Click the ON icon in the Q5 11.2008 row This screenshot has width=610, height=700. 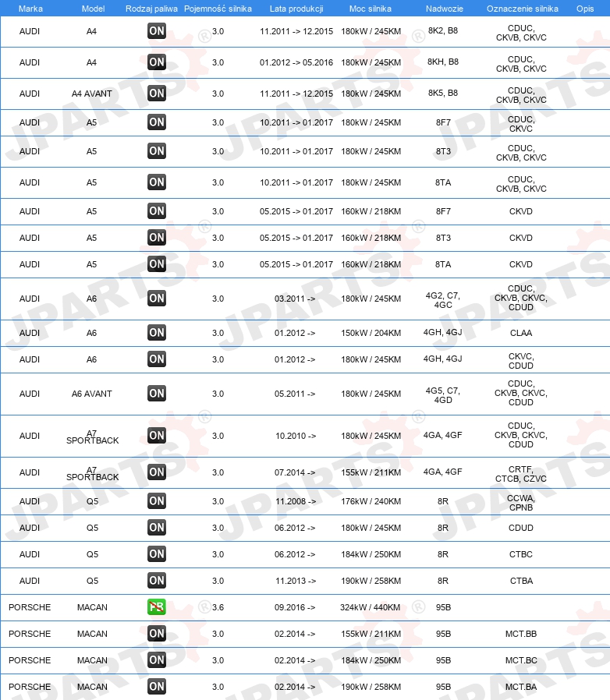(x=157, y=501)
